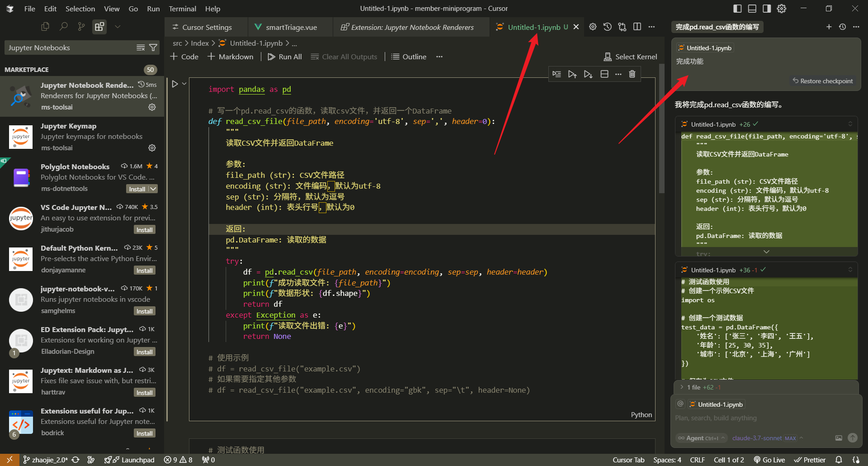Screen dimensions: 868x466
Task: Execute cell and below icon
Action: (588, 74)
